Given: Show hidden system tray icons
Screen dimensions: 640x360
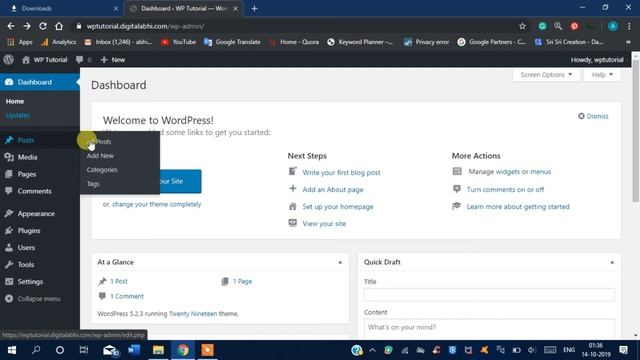Looking at the screenshot, I should pyautogui.click(x=372, y=350).
